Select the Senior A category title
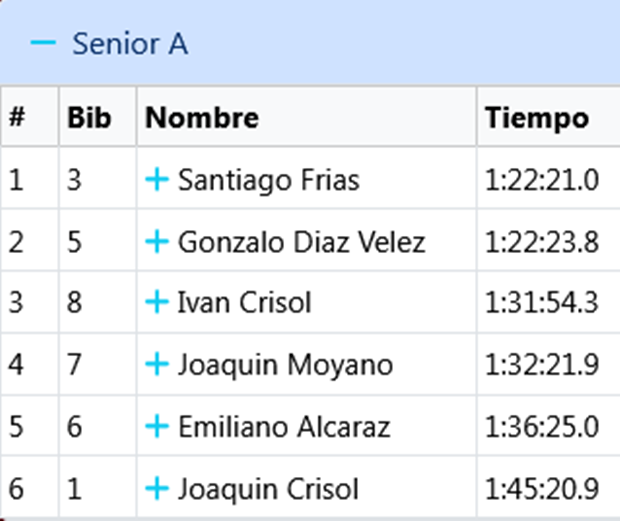The width and height of the screenshot is (620, 521). tap(130, 44)
